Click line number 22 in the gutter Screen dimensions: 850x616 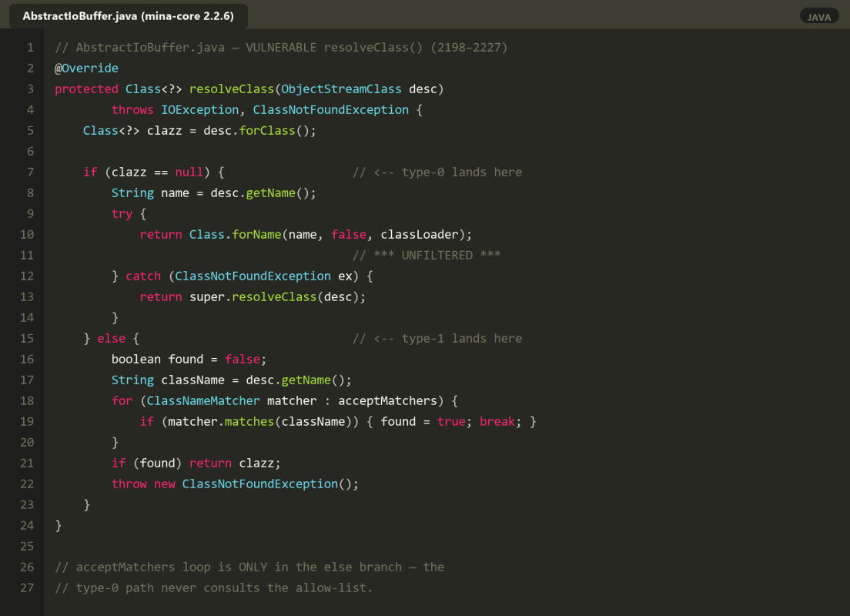(26, 484)
